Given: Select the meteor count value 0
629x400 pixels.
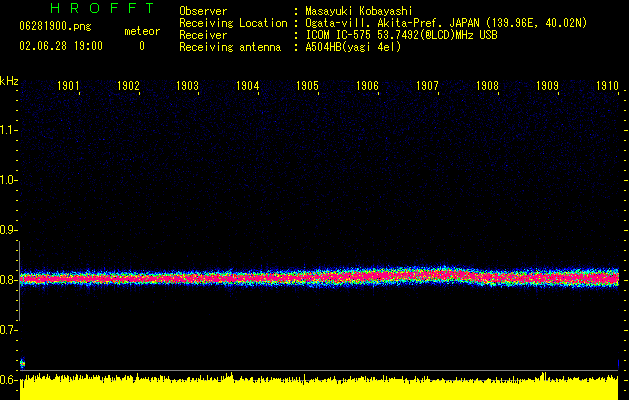Looking at the screenshot, I should pyautogui.click(x=141, y=46).
